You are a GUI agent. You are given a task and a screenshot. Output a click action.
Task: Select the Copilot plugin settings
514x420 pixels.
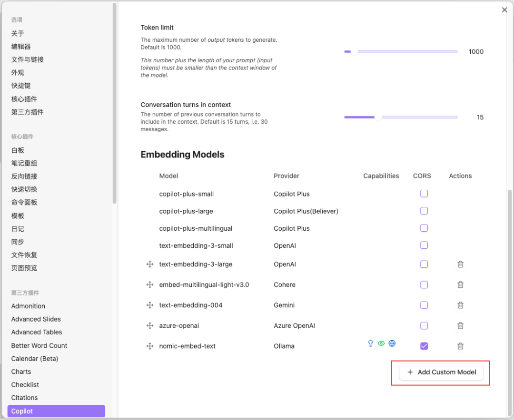(x=56, y=411)
